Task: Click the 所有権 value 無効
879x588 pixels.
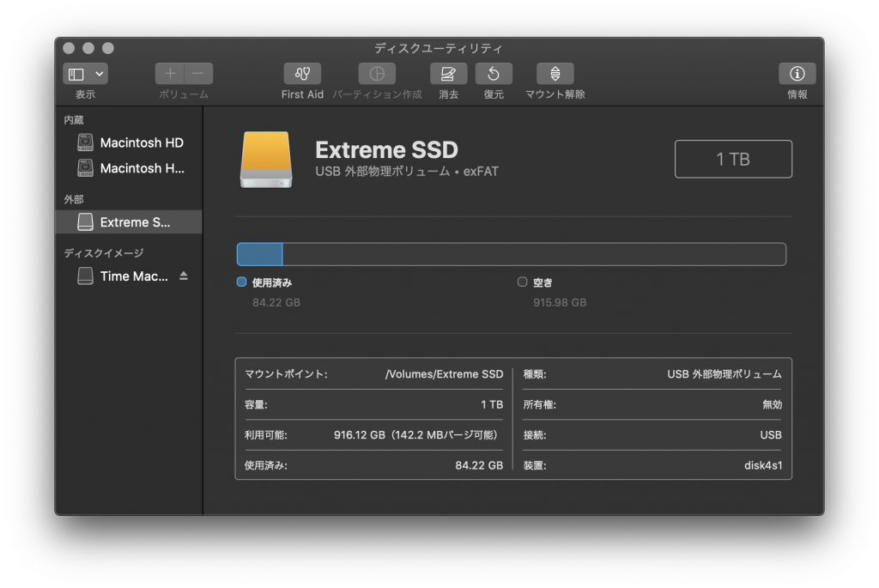Action: click(773, 404)
